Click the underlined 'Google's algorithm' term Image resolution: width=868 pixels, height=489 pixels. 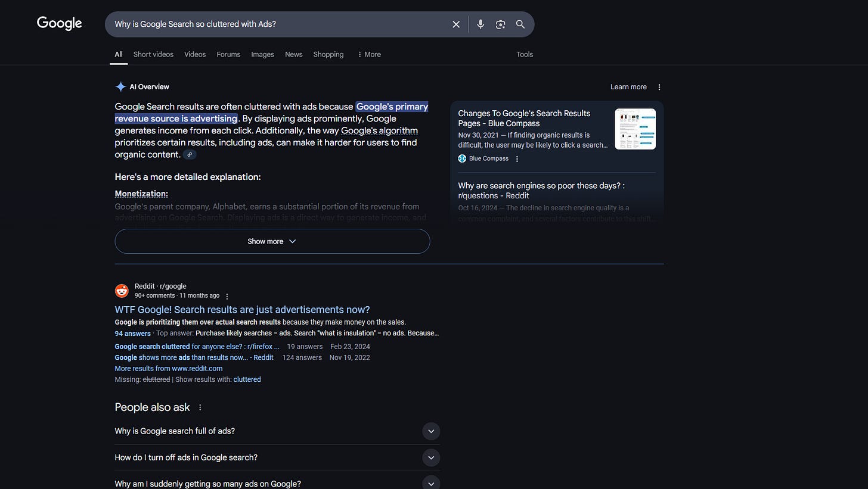point(379,130)
